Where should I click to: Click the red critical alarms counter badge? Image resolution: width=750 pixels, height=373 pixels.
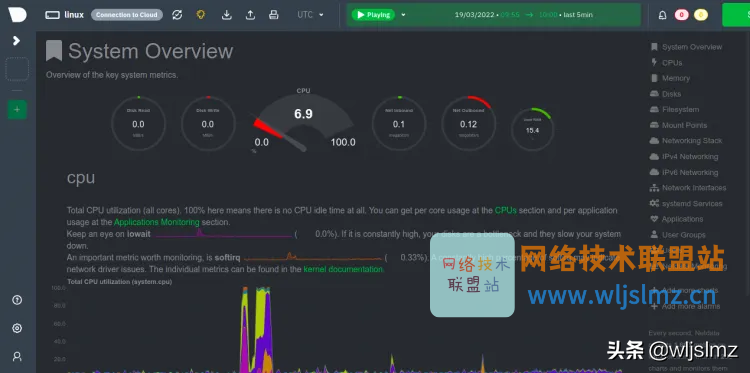coord(682,15)
